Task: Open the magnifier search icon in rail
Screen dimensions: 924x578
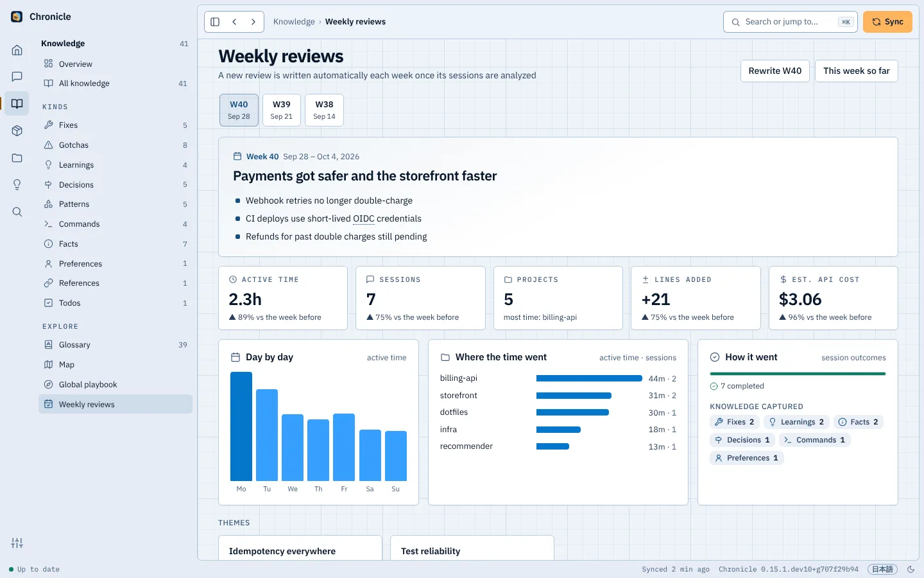Action: point(17,212)
